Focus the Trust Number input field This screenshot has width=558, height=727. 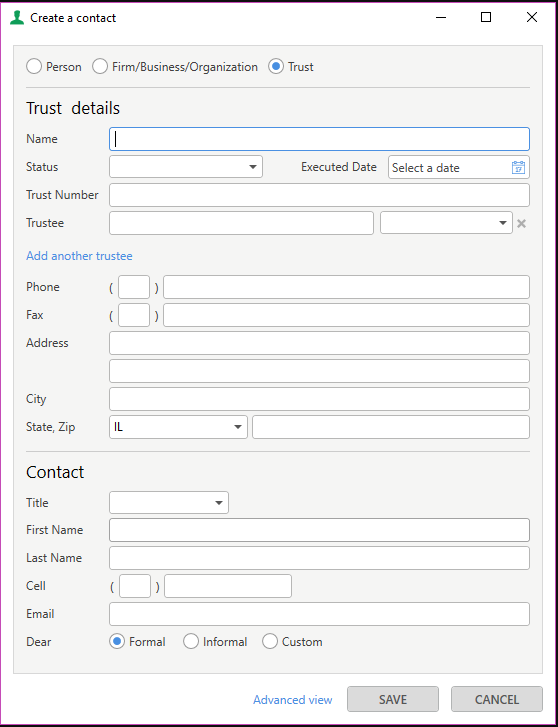[x=320, y=195]
